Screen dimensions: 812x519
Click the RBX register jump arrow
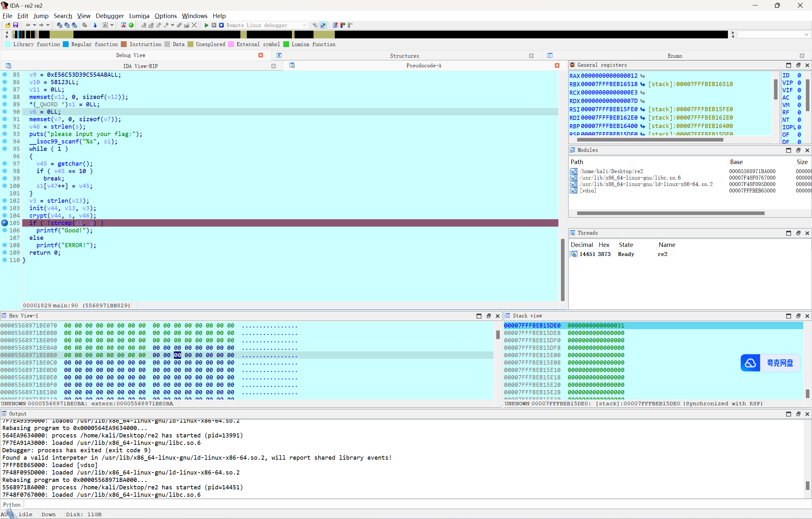(x=643, y=84)
